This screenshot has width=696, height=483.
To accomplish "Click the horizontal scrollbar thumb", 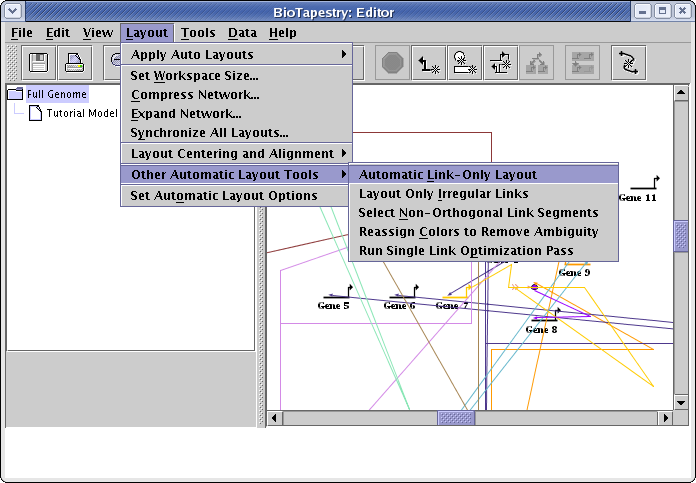I will tap(457, 417).
